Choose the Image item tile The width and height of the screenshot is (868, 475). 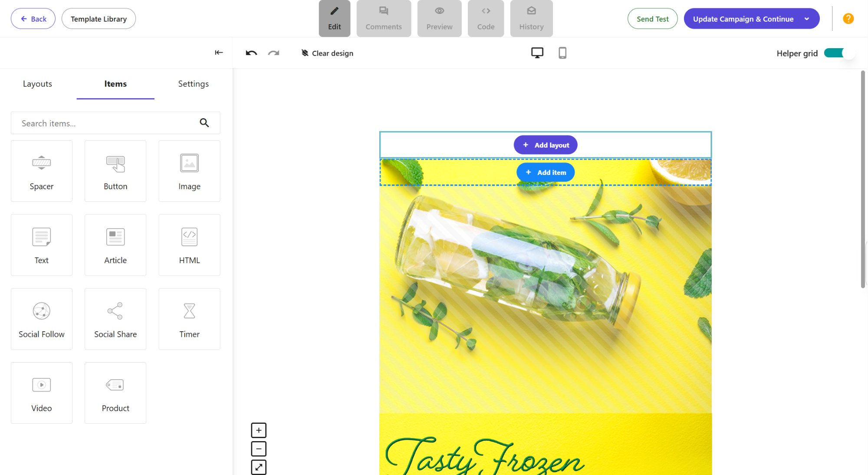click(x=189, y=171)
